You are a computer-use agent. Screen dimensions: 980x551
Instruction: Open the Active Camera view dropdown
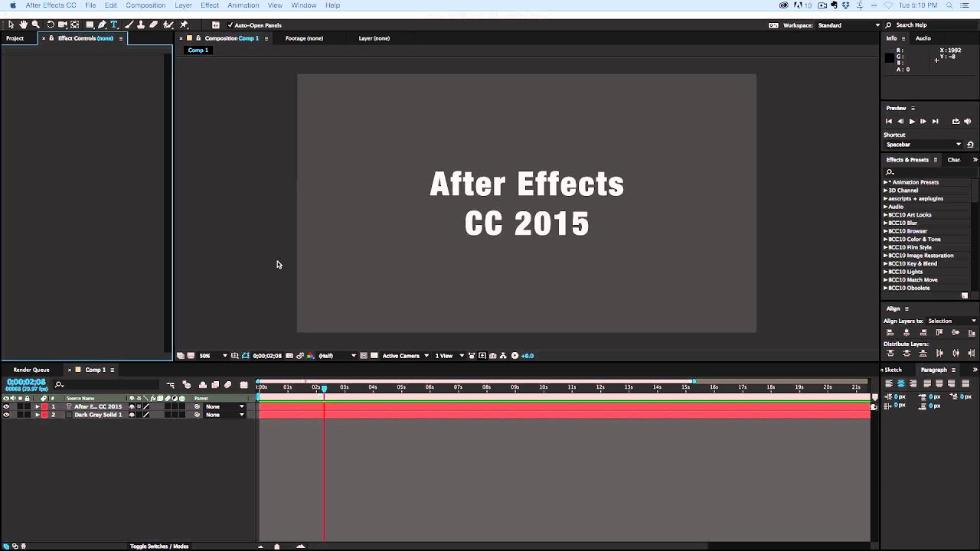(x=405, y=356)
